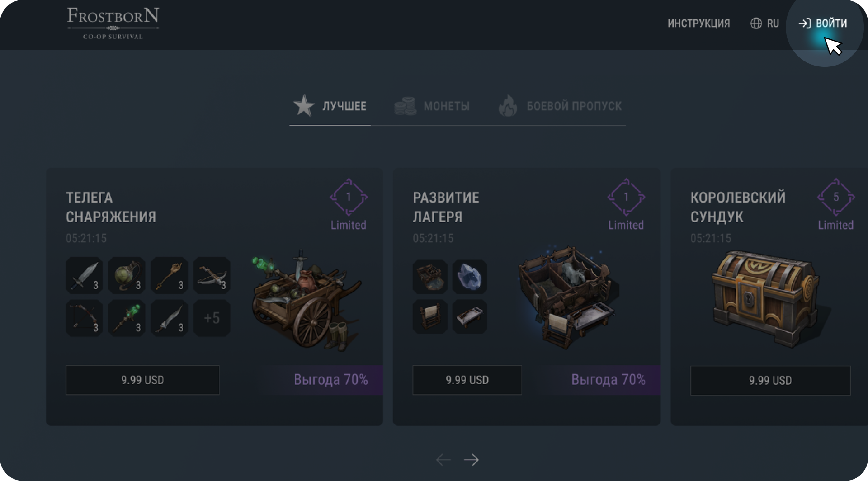868x481 pixels.
Task: Buy Королевский сундук for 9.99 USD
Action: pos(770,380)
